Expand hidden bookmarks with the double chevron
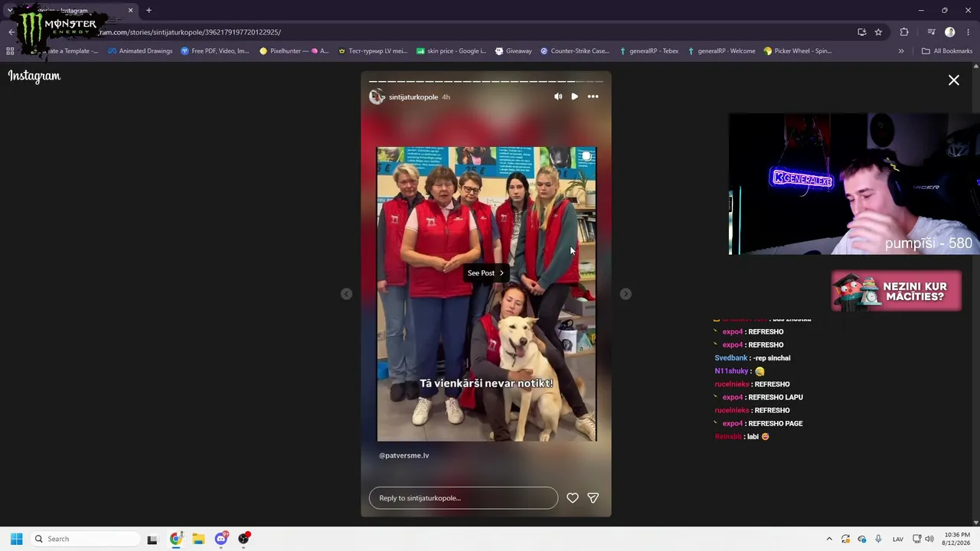The width and height of the screenshot is (980, 551). tap(901, 51)
